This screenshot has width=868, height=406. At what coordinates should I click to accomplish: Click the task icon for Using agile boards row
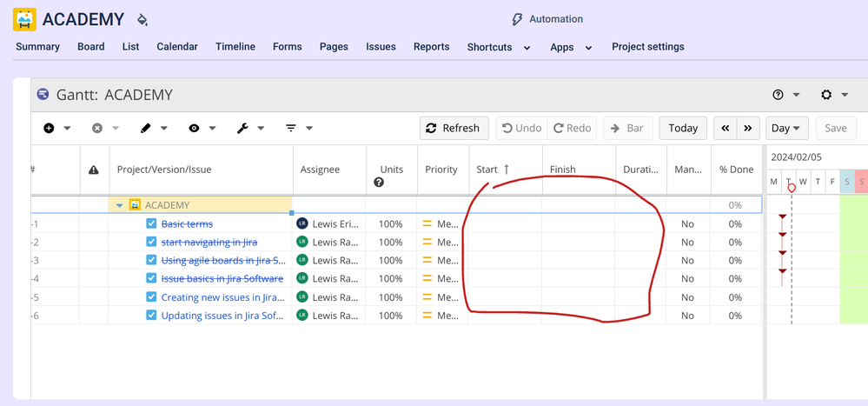[152, 260]
